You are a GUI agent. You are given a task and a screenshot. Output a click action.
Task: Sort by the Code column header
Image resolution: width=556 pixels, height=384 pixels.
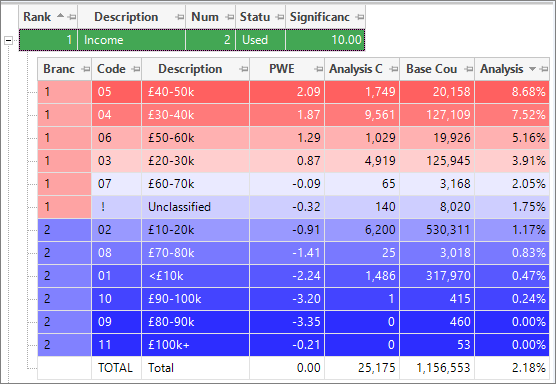tap(111, 69)
